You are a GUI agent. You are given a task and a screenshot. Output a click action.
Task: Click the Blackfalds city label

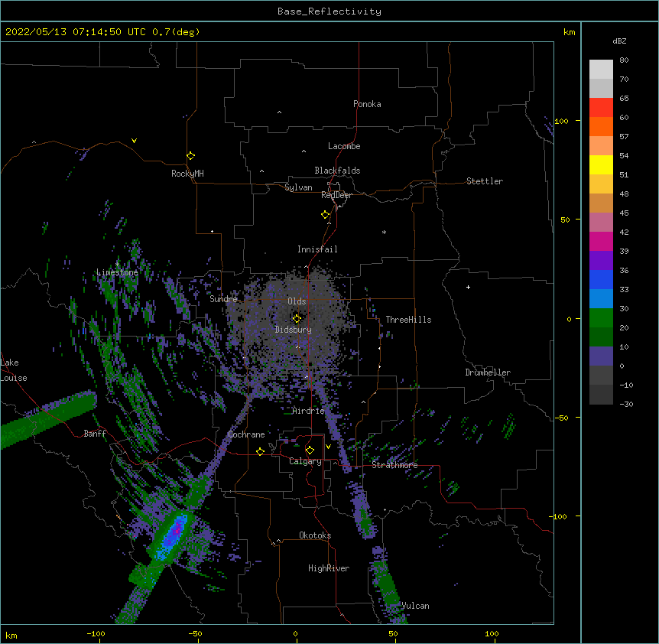pyautogui.click(x=337, y=171)
